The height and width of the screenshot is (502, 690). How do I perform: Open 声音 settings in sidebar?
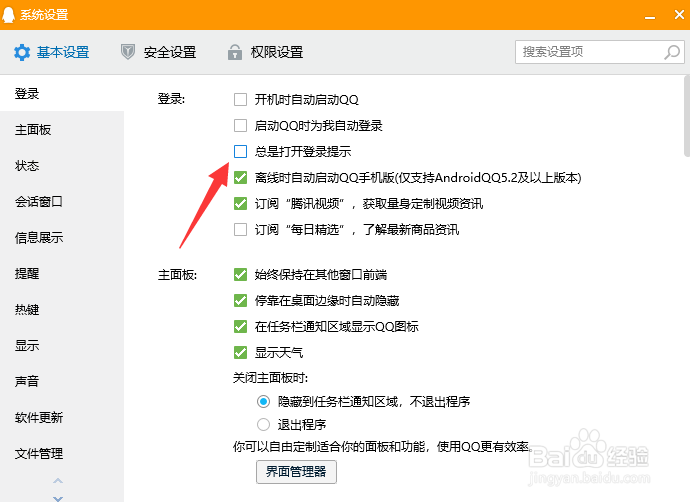tap(62, 381)
